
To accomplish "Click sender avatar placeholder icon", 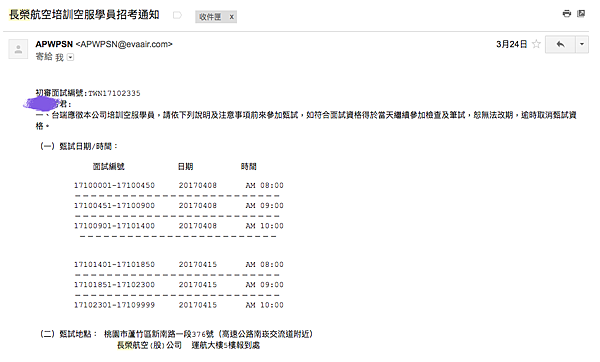I will pos(18,49).
